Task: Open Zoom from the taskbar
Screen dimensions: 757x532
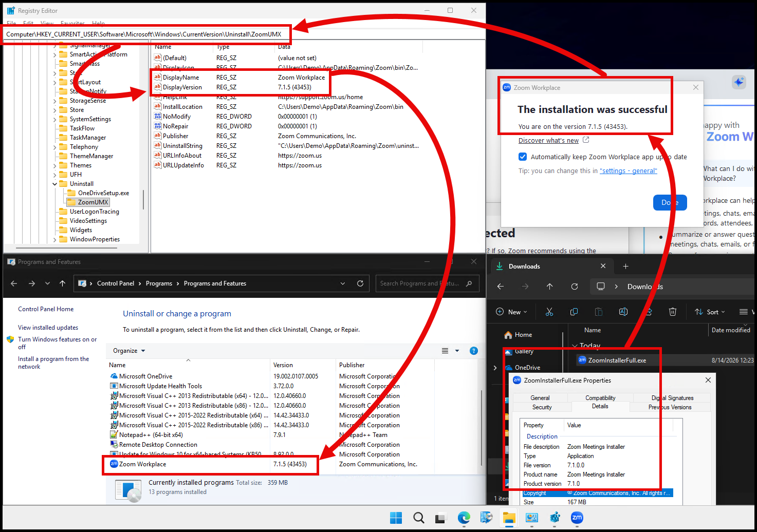Action: click(577, 518)
